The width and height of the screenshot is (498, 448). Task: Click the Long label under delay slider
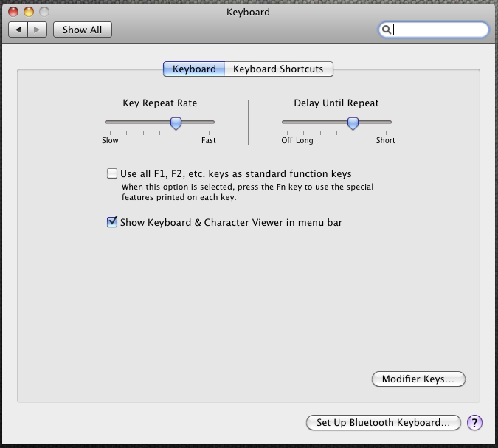pyautogui.click(x=304, y=141)
